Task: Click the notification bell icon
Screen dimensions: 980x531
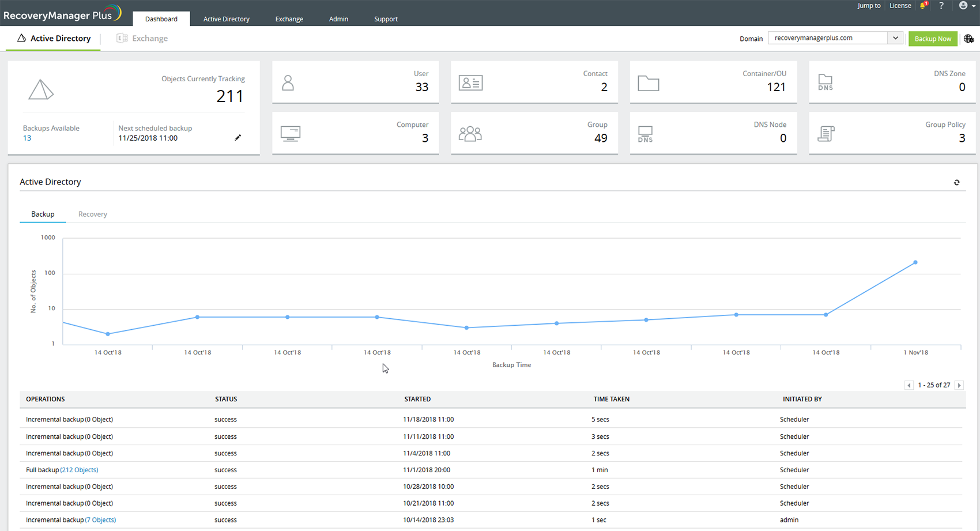Action: tap(924, 6)
